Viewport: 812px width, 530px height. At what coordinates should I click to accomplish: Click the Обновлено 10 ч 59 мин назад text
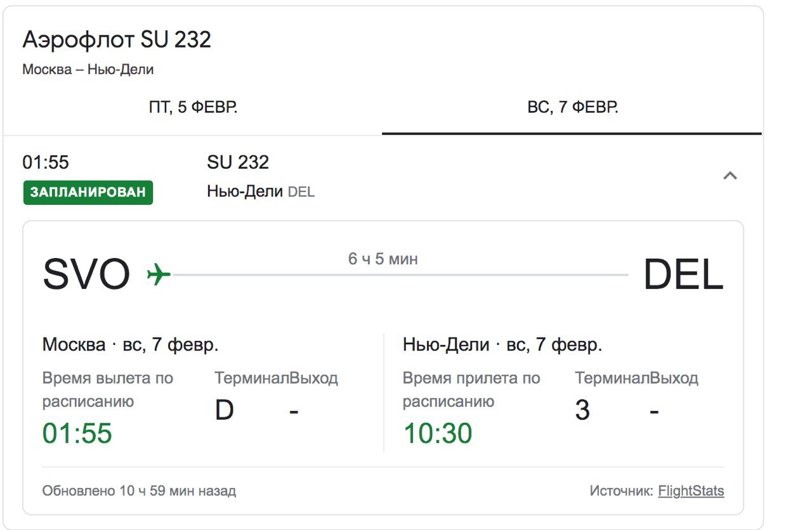[139, 491]
